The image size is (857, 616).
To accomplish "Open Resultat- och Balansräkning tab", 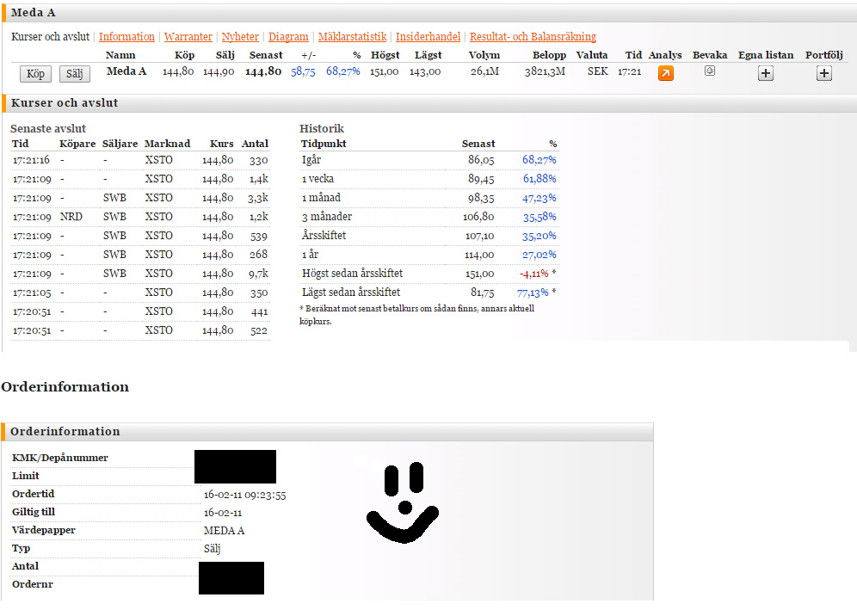I will click(x=533, y=37).
